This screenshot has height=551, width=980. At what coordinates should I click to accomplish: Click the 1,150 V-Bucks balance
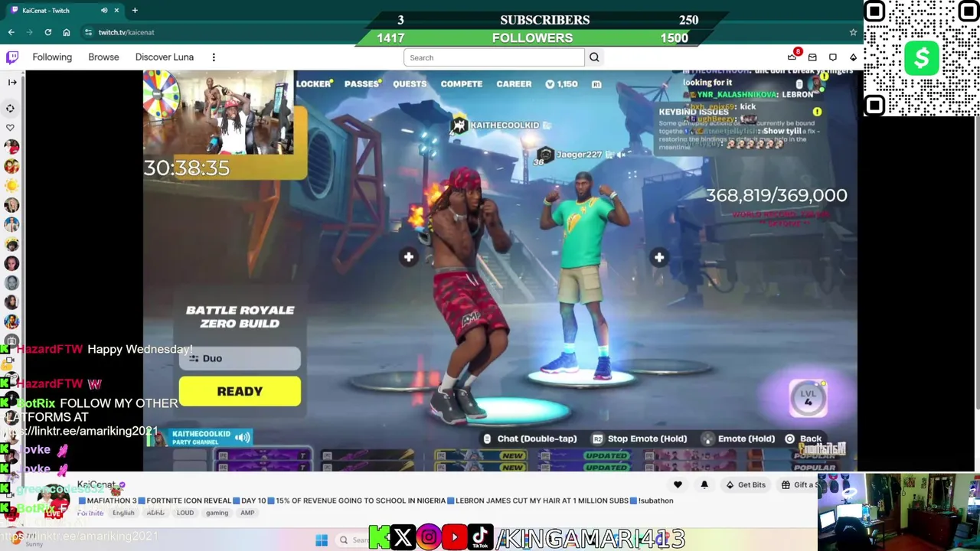click(x=562, y=84)
